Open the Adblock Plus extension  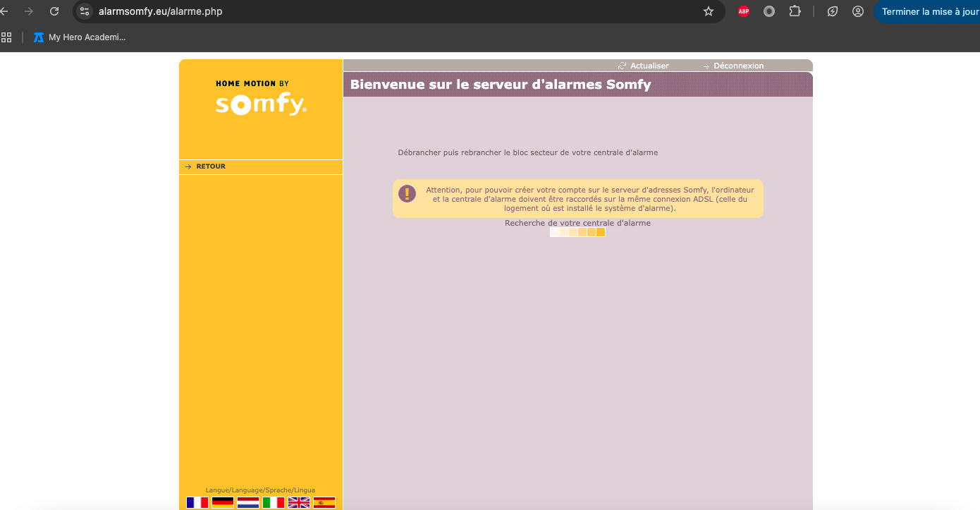(744, 11)
